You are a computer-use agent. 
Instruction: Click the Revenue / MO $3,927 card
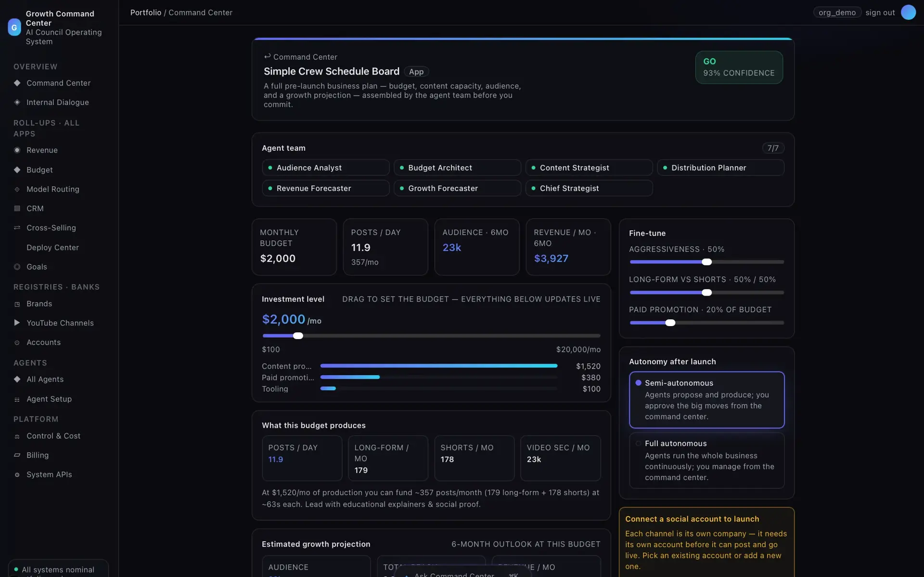[568, 247]
